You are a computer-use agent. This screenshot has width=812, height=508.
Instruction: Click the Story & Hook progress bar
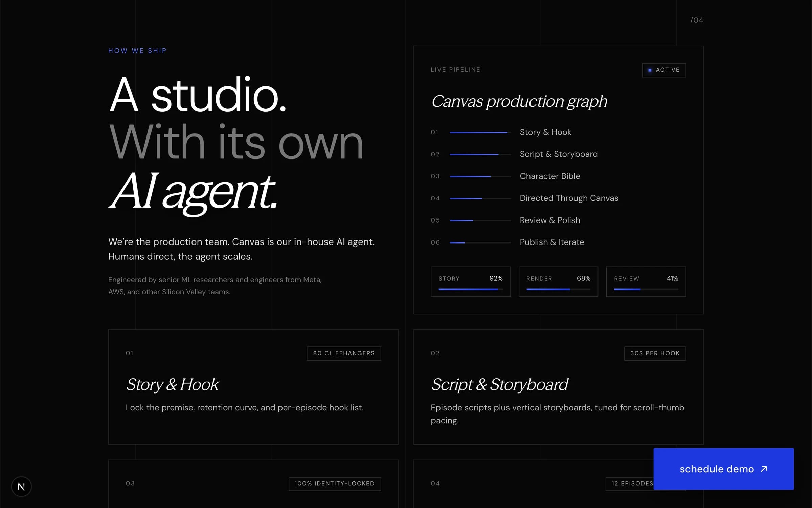480,133
